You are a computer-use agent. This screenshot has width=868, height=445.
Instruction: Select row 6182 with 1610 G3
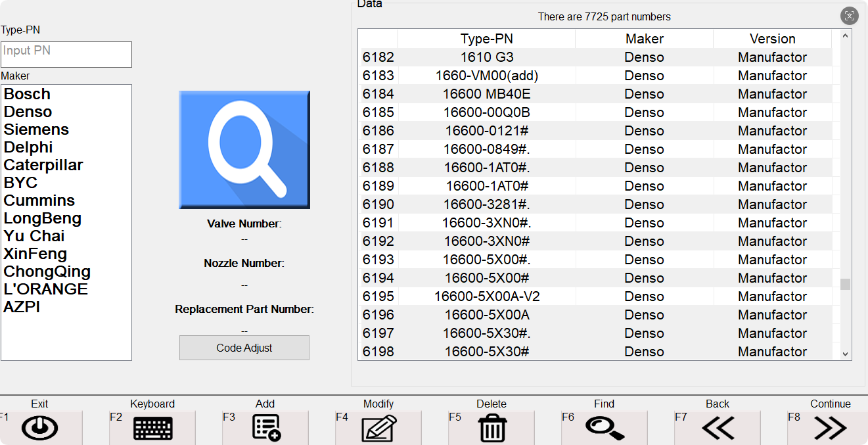pyautogui.click(x=486, y=57)
